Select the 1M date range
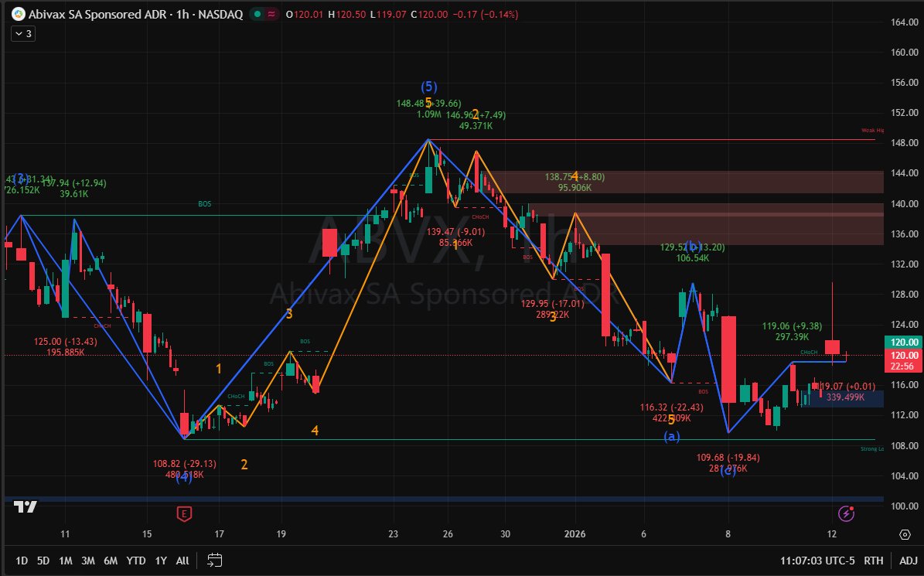The image size is (924, 576). click(66, 561)
